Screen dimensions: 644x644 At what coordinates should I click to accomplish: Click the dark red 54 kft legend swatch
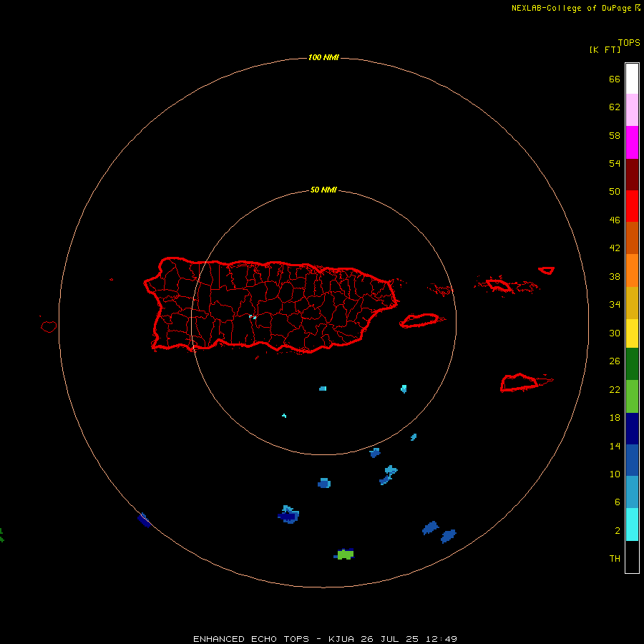pos(632,174)
